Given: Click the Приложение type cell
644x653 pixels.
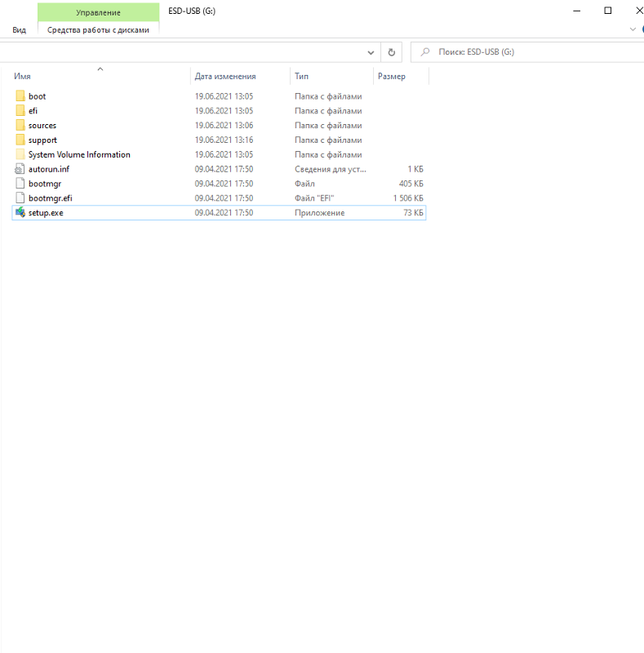Looking at the screenshot, I should point(319,213).
